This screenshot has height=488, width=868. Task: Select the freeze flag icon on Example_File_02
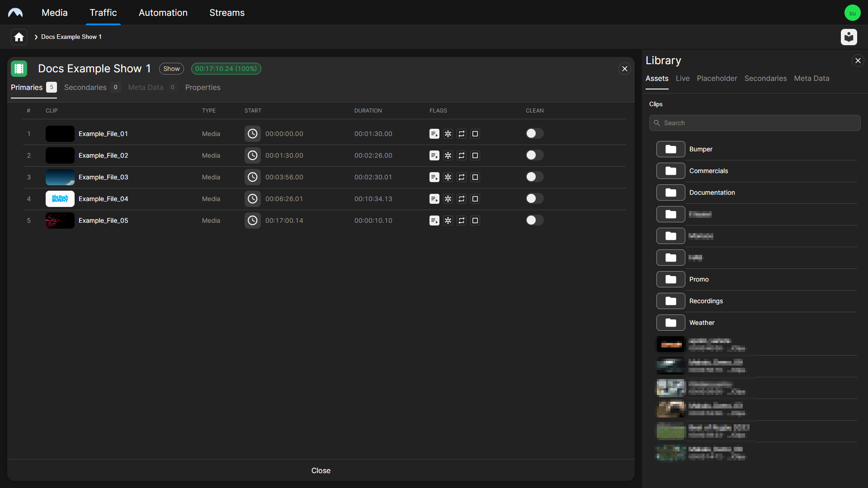pos(448,155)
